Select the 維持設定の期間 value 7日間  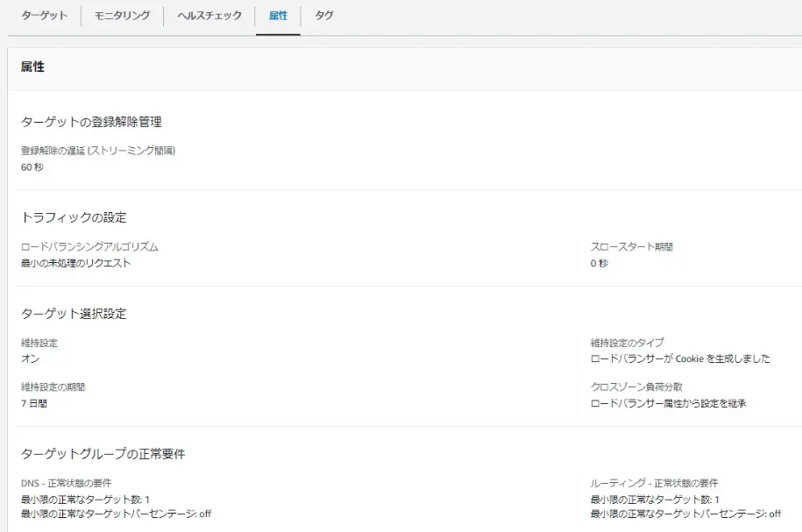(33, 404)
